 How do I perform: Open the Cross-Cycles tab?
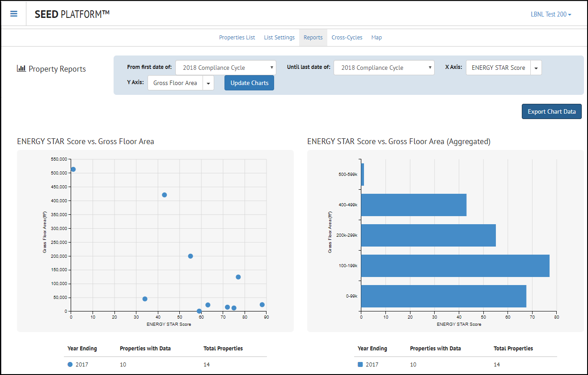pos(347,38)
